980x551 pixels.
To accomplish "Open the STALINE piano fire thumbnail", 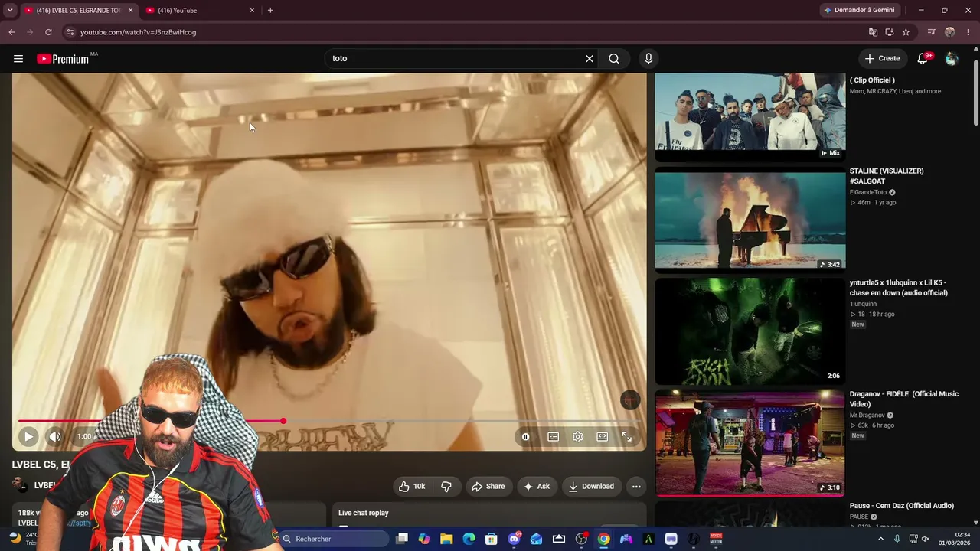I will 750,220.
